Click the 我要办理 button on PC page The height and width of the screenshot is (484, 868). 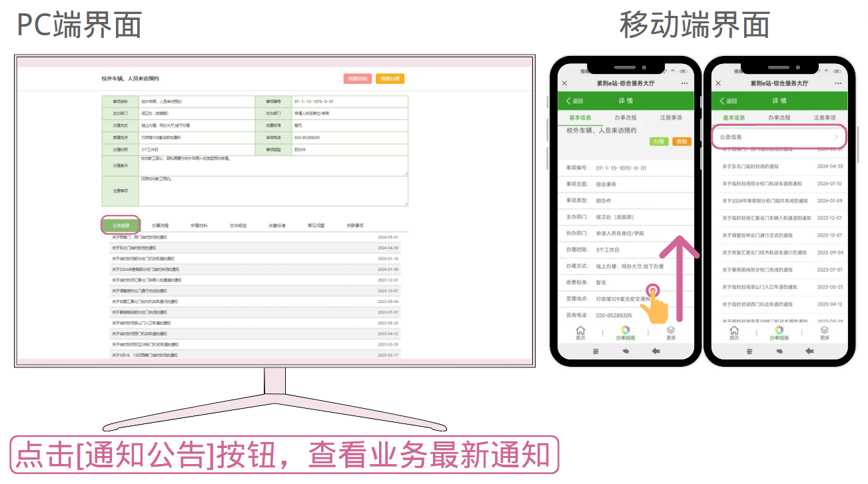tap(390, 79)
